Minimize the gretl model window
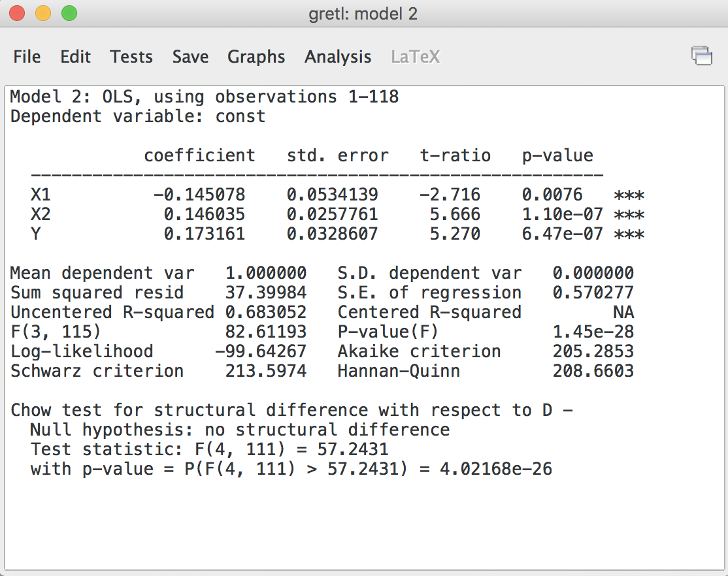Screen dimensions: 728x576 [x=43, y=12]
